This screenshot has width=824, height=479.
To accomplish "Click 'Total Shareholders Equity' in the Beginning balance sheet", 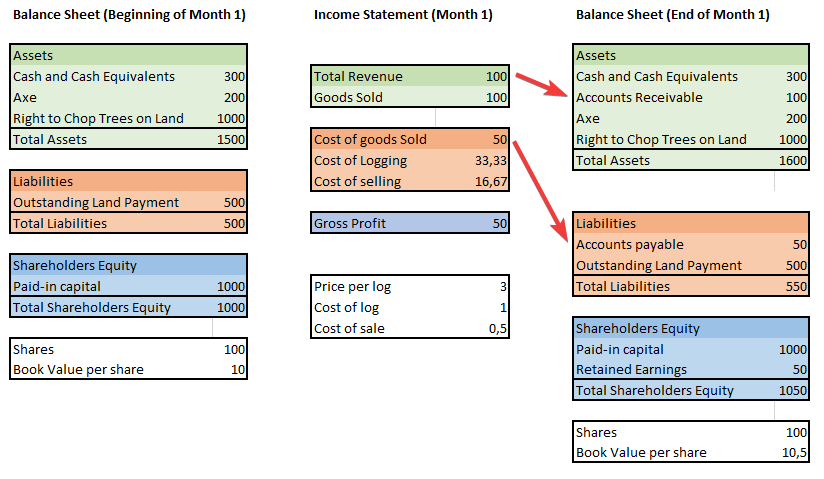I will (92, 308).
